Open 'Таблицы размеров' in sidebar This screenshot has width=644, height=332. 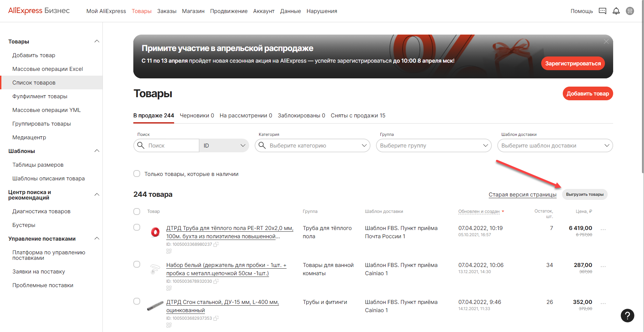(38, 165)
